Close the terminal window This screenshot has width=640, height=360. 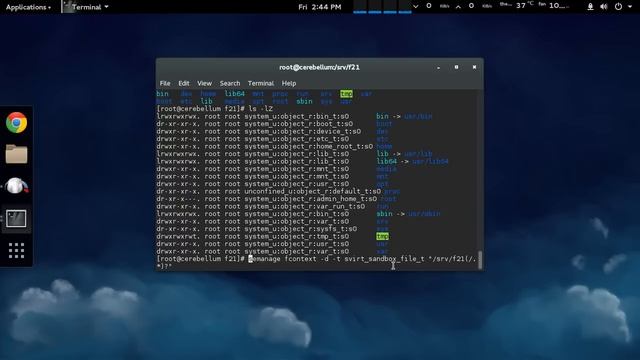[474, 67]
